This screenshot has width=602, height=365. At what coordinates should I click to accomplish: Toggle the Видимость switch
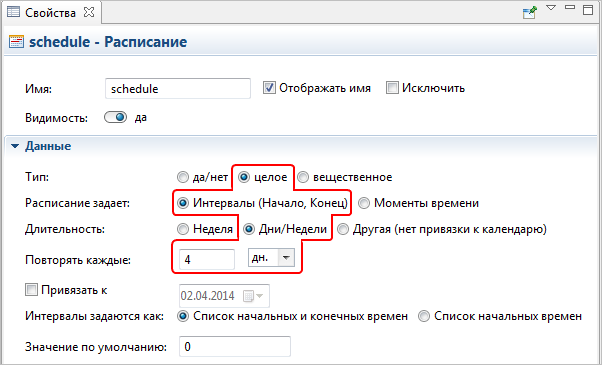(116, 117)
